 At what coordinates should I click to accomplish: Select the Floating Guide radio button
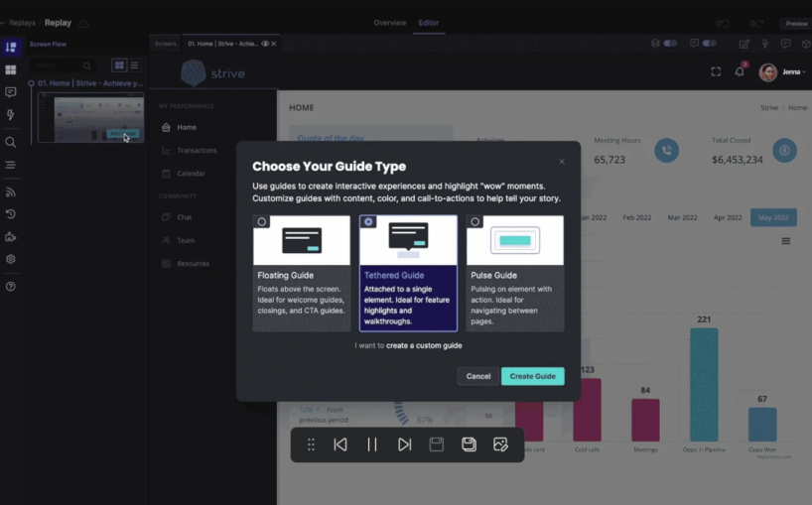coord(261,222)
